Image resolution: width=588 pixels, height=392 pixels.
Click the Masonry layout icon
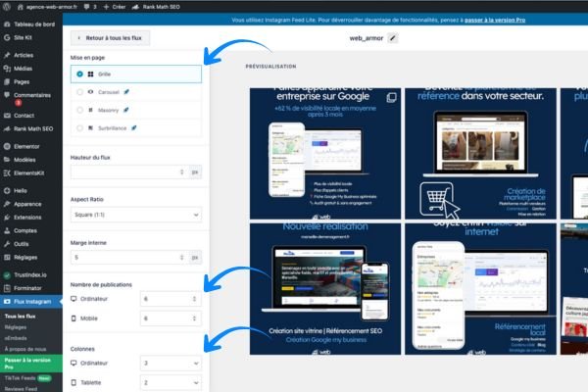pyautogui.click(x=91, y=110)
